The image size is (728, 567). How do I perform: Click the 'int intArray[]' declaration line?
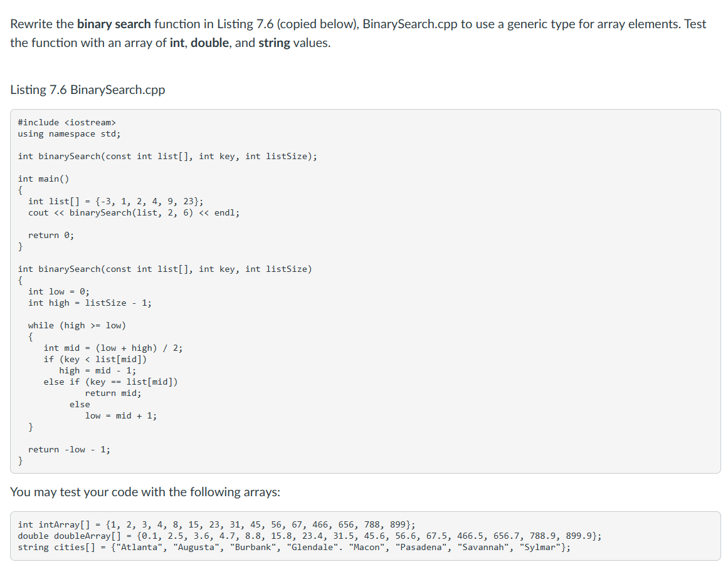tap(216, 525)
